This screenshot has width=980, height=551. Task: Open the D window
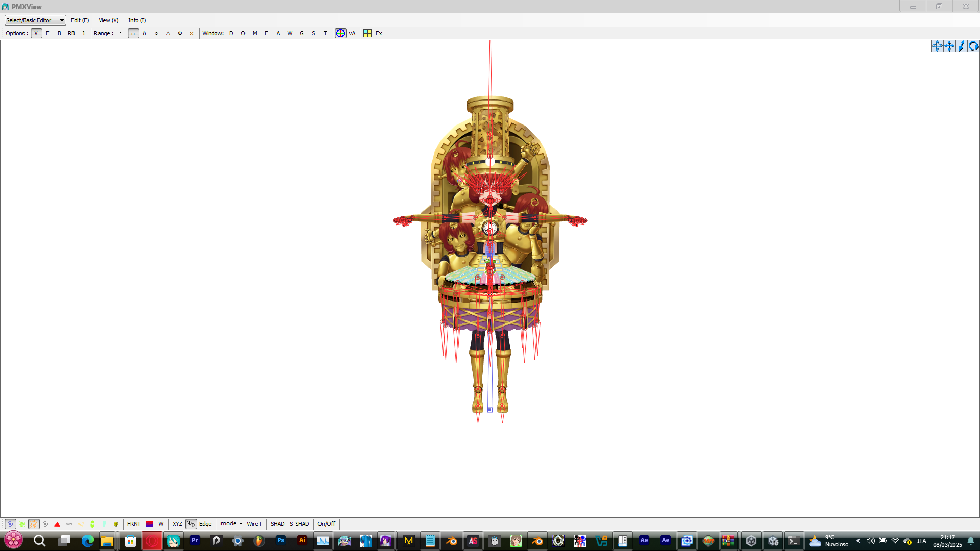[x=231, y=33]
